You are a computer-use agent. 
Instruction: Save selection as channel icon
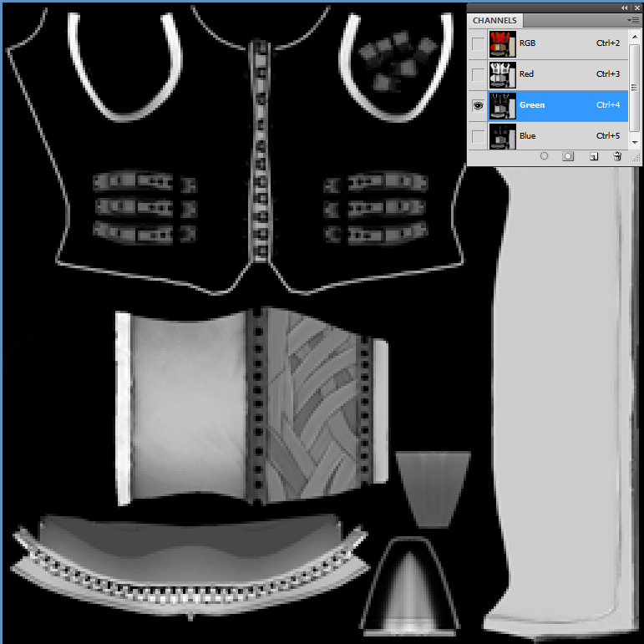click(x=568, y=156)
